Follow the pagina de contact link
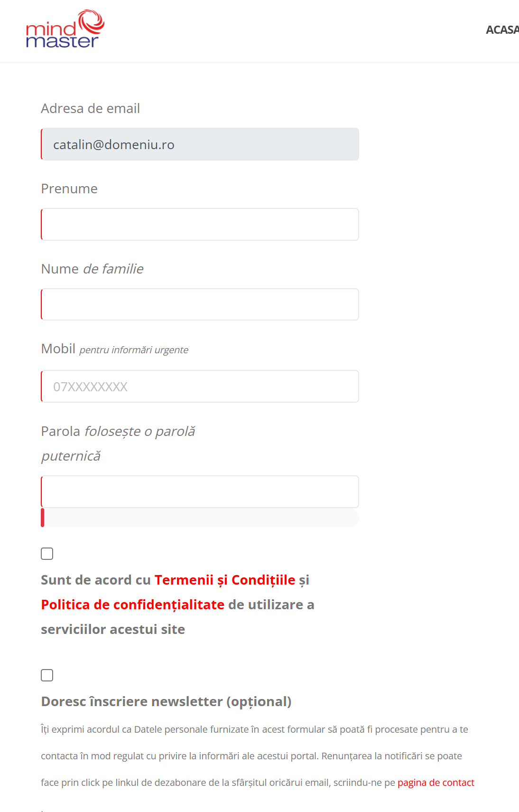519x812 pixels. pyautogui.click(x=436, y=783)
